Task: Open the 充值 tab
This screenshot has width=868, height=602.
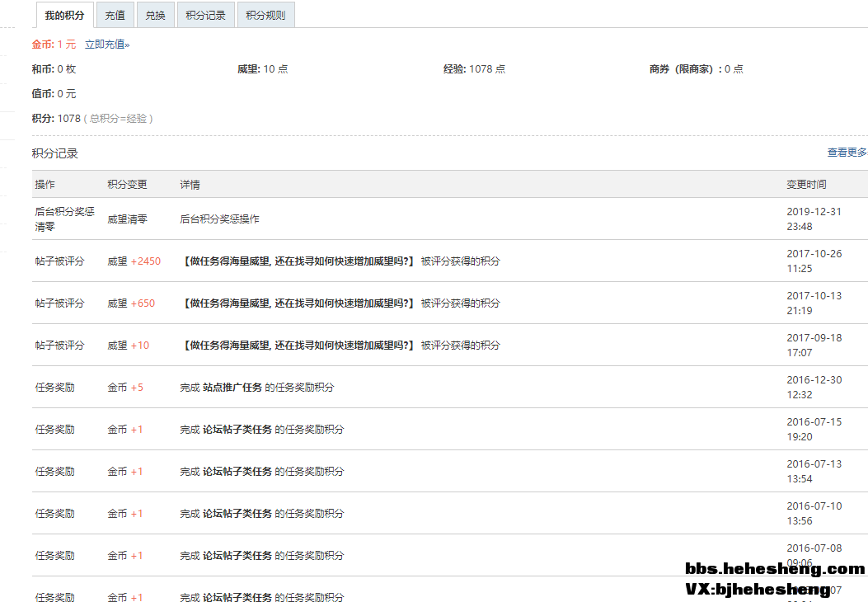Action: 115,15
